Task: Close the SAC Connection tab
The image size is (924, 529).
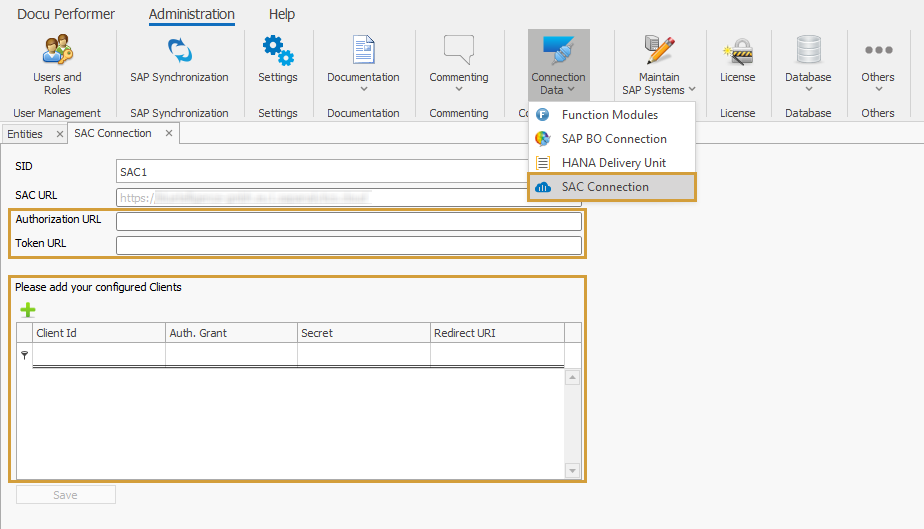Action: (x=169, y=133)
